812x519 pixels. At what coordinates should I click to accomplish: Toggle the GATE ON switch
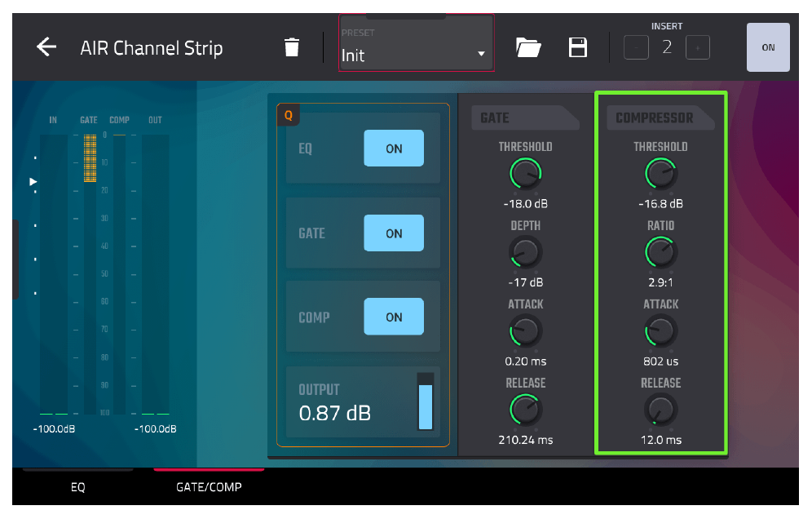394,233
